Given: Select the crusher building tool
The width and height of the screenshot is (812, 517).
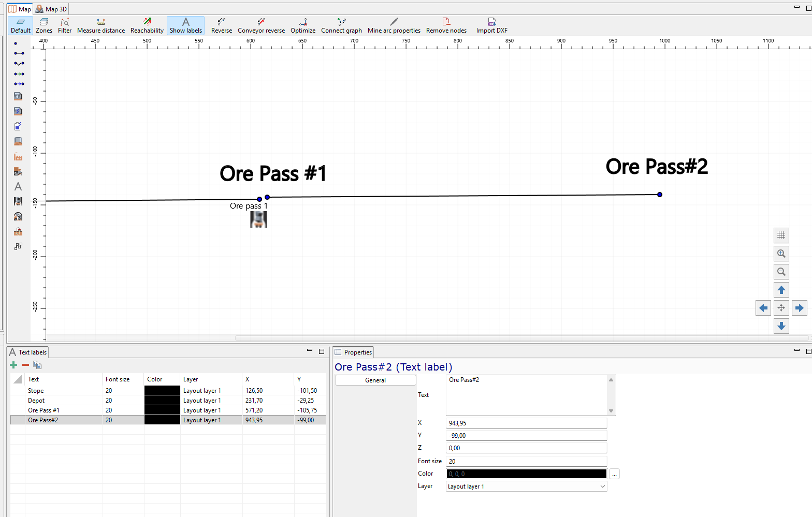Looking at the screenshot, I should click(x=18, y=171).
